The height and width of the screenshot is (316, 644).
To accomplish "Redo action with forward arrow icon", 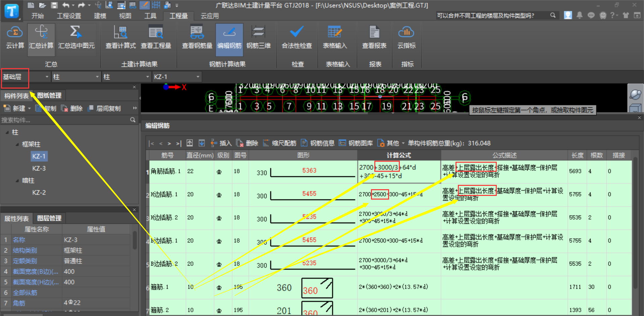I will pyautogui.click(x=82, y=5).
